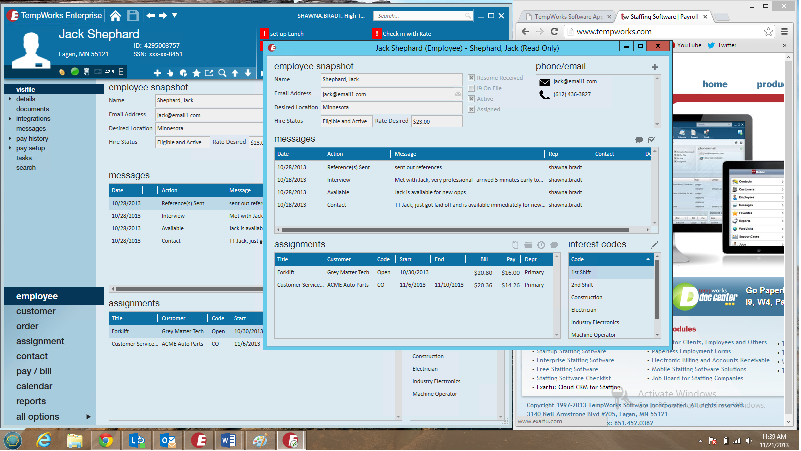This screenshot has width=801, height=451.
Task: Click the magnifier search icon in header toolbar
Action: coord(222,74)
